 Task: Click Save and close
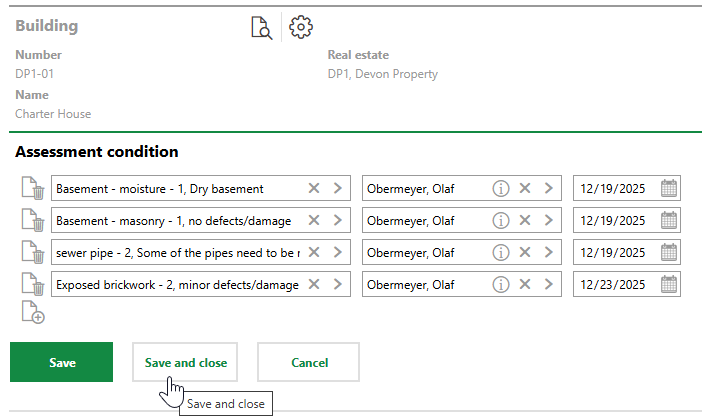coord(185,362)
